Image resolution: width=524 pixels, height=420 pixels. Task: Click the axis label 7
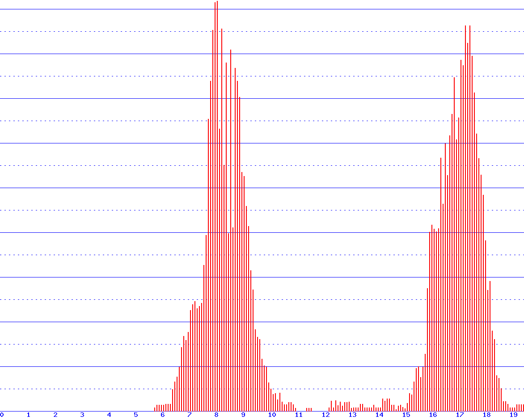point(190,415)
